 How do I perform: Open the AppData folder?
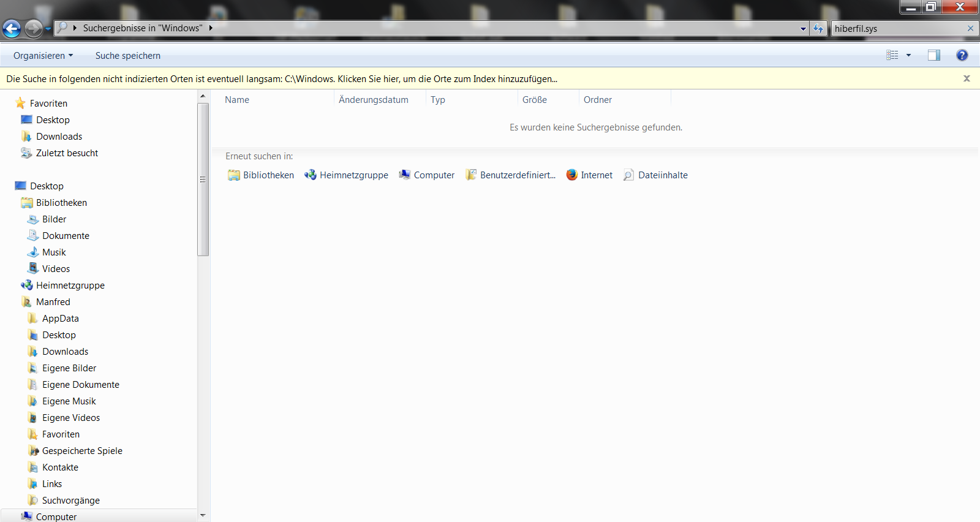pos(53,319)
